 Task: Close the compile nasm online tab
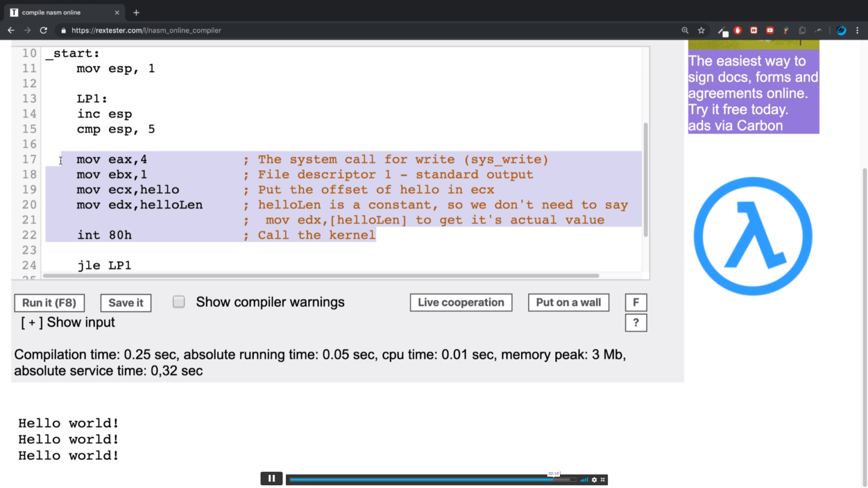point(117,12)
